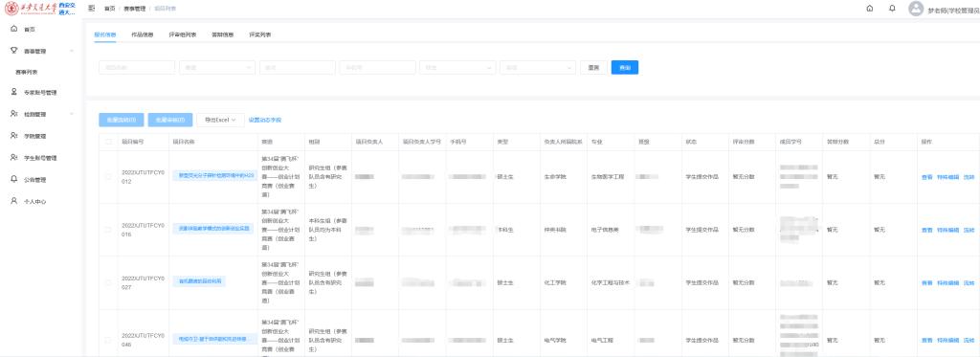
Task: Switch to the 作品信息 tab
Action: click(x=143, y=35)
